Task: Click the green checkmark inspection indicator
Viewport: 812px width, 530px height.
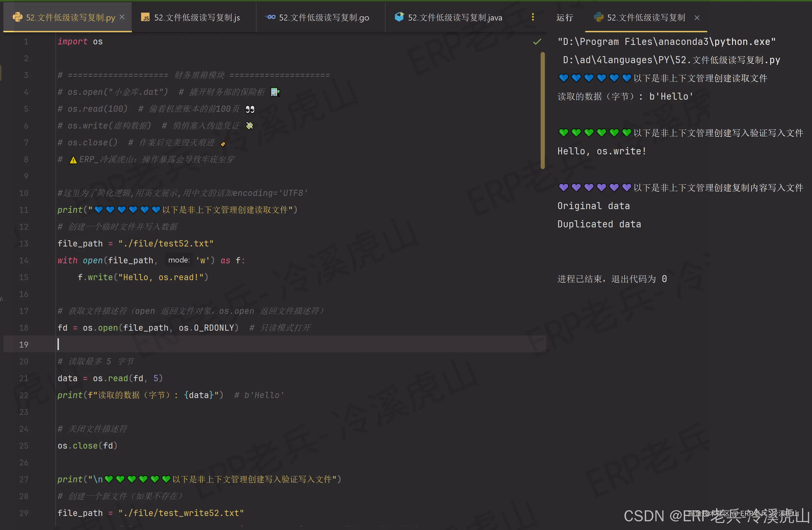Action: point(537,42)
